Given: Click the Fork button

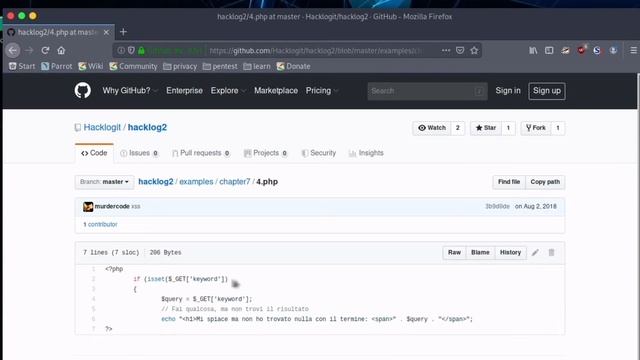Looking at the screenshot, I should (536, 128).
